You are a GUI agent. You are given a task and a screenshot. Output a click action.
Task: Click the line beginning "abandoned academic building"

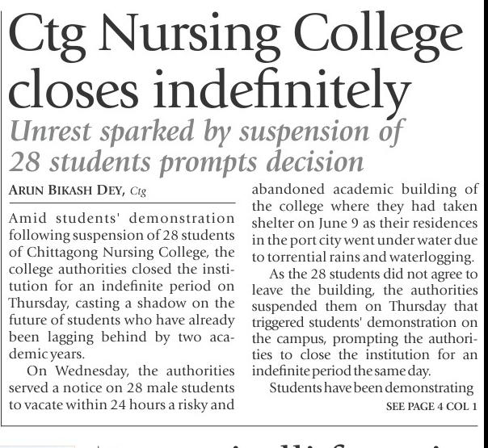[365, 191]
